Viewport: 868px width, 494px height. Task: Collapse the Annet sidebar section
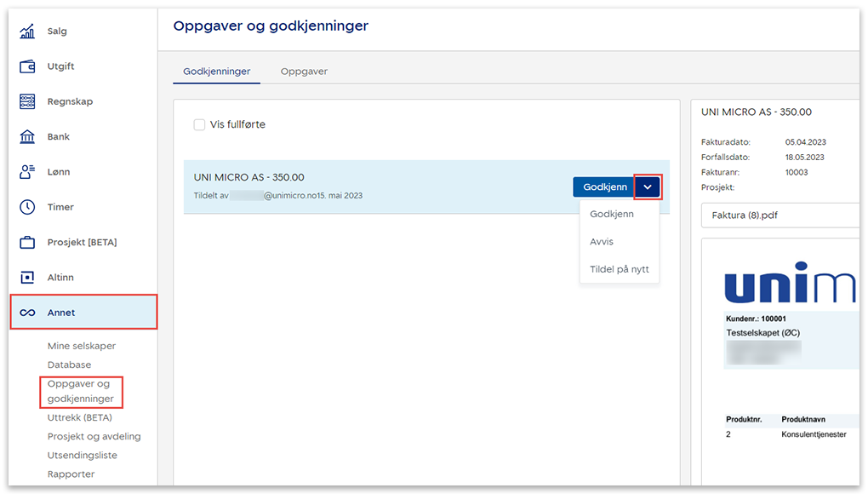(83, 313)
